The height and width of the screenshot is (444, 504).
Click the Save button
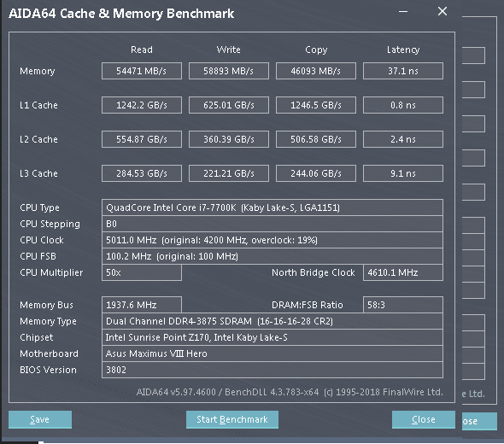(40, 419)
